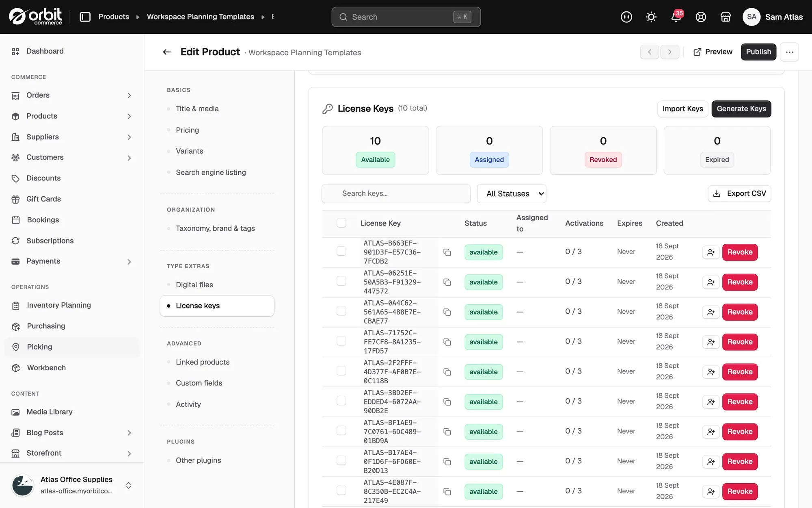Click the Search keys input field
The width and height of the screenshot is (812, 508).
pos(396,194)
